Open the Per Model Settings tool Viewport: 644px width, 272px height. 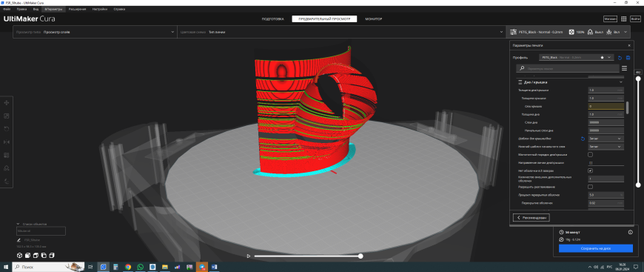coord(7,155)
